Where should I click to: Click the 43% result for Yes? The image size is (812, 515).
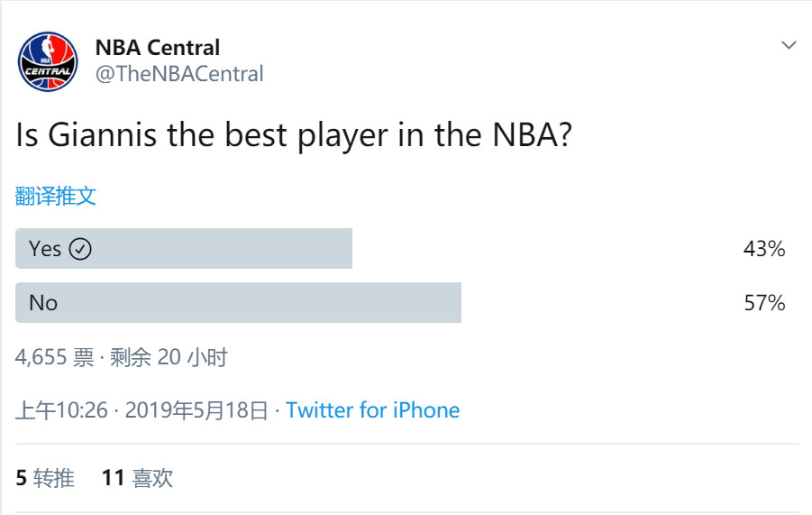[764, 249]
